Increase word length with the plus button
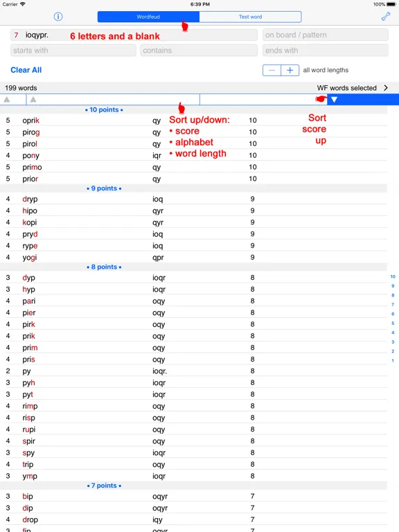399x532 pixels. coord(290,70)
